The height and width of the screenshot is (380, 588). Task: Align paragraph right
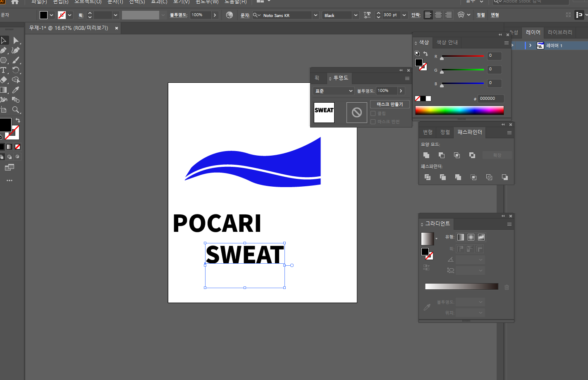[448, 15]
